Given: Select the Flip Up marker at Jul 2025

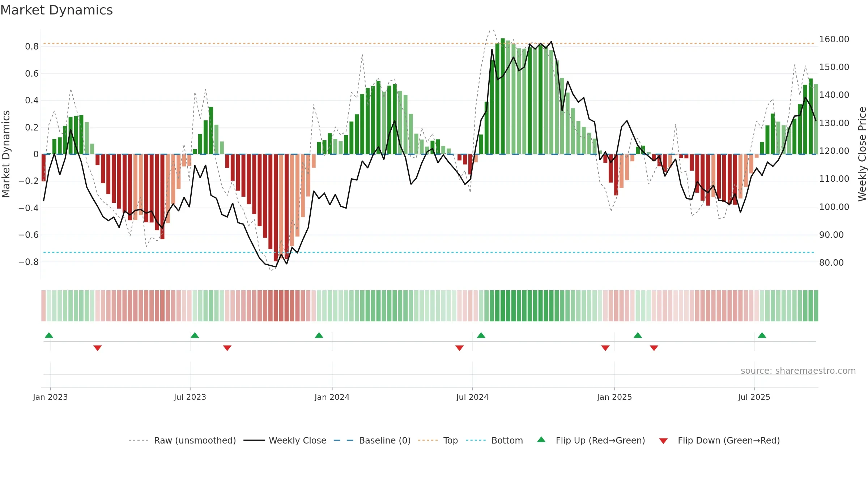Looking at the screenshot, I should click(x=762, y=335).
